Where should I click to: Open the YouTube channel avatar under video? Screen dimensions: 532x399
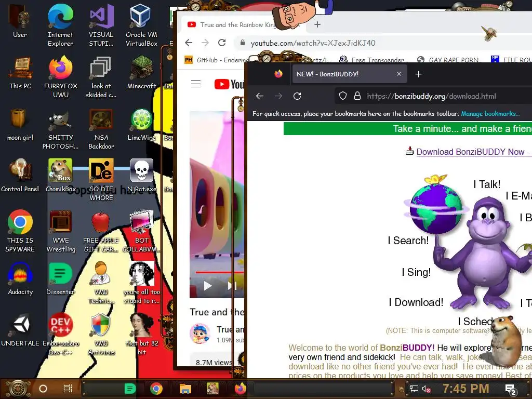(x=200, y=334)
